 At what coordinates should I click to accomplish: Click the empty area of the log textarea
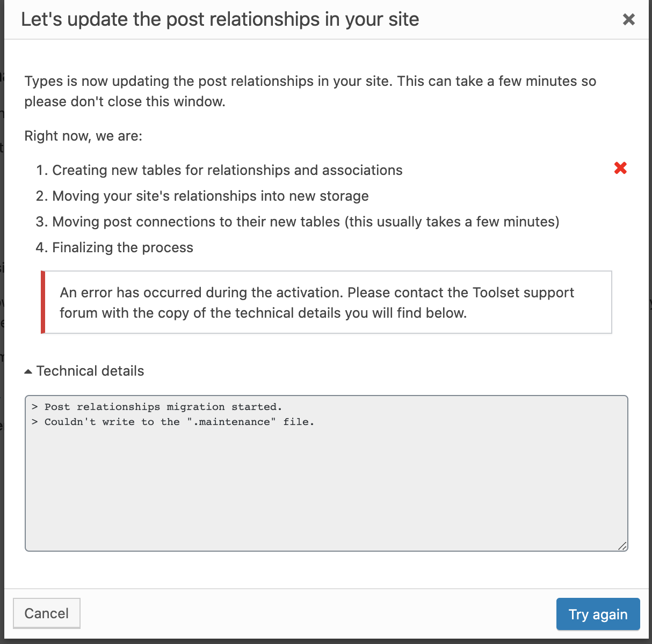point(327,488)
